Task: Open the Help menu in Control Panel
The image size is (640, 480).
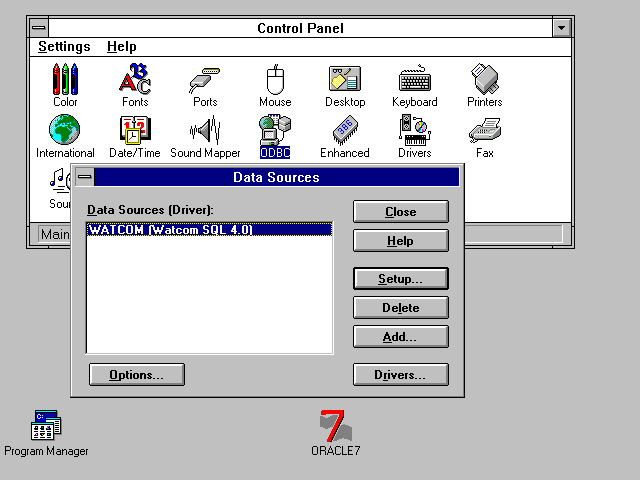Action: 122,47
